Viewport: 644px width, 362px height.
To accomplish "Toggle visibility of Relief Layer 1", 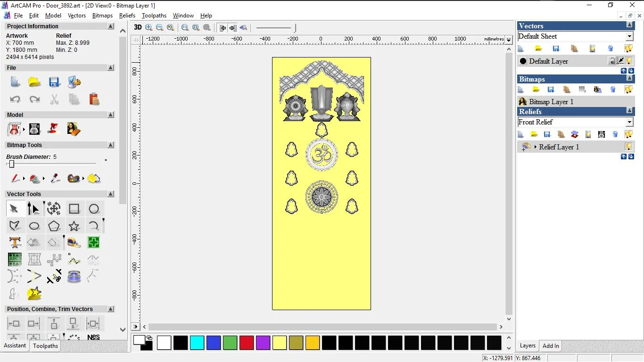I will click(x=628, y=147).
